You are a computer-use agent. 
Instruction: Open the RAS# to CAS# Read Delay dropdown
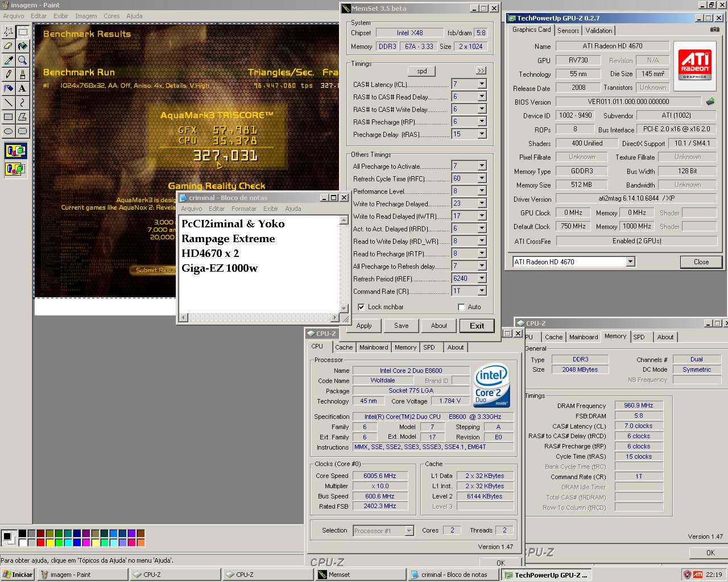pyautogui.click(x=482, y=97)
